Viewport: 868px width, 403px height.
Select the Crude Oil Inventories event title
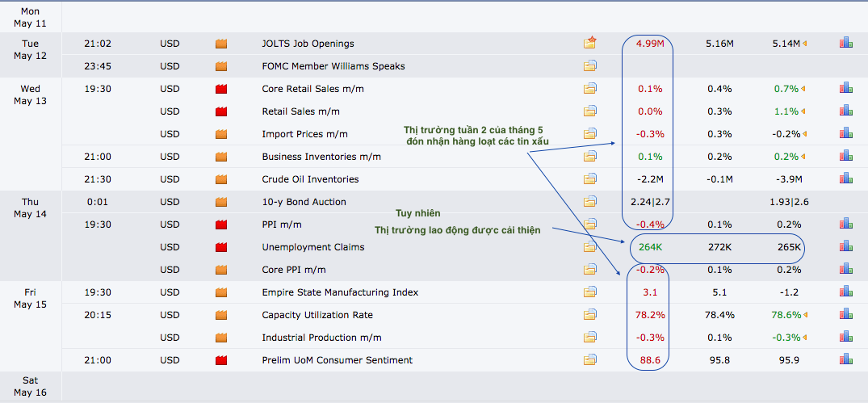click(x=310, y=179)
